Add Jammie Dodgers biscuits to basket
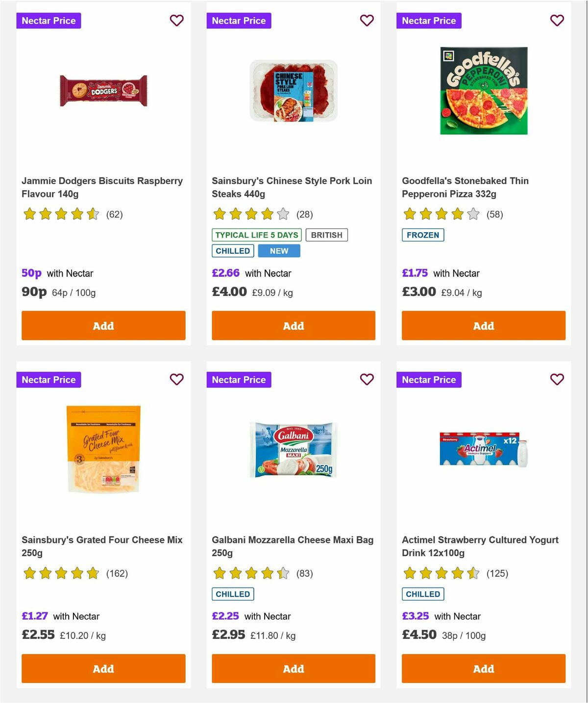This screenshot has height=703, width=588. click(x=103, y=325)
